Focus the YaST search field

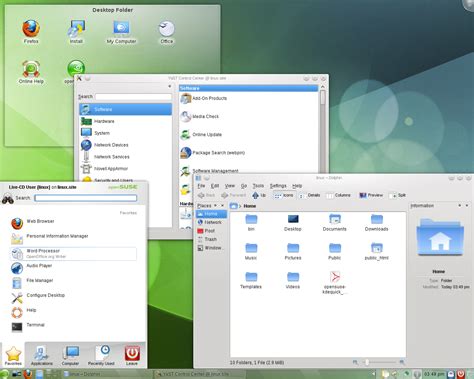(133, 97)
